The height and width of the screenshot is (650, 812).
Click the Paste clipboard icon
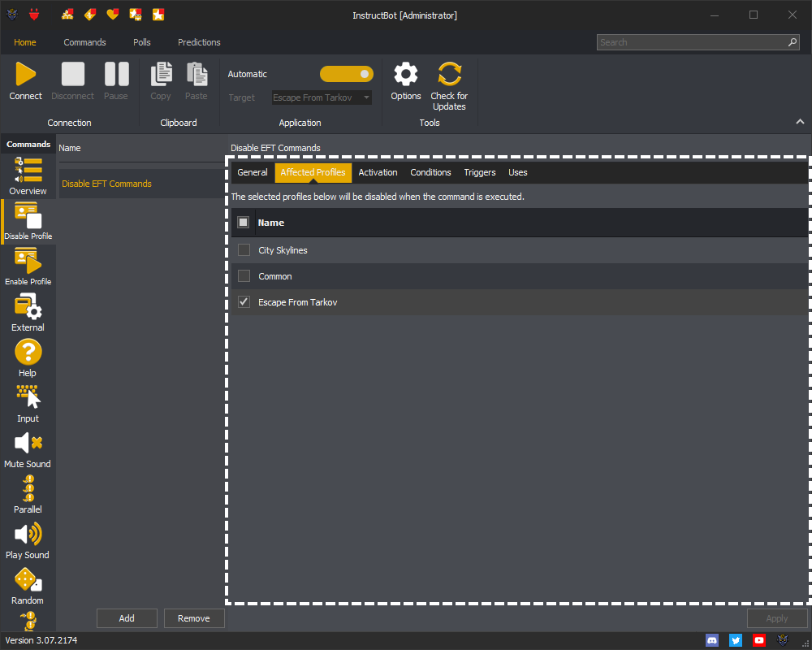tap(197, 74)
